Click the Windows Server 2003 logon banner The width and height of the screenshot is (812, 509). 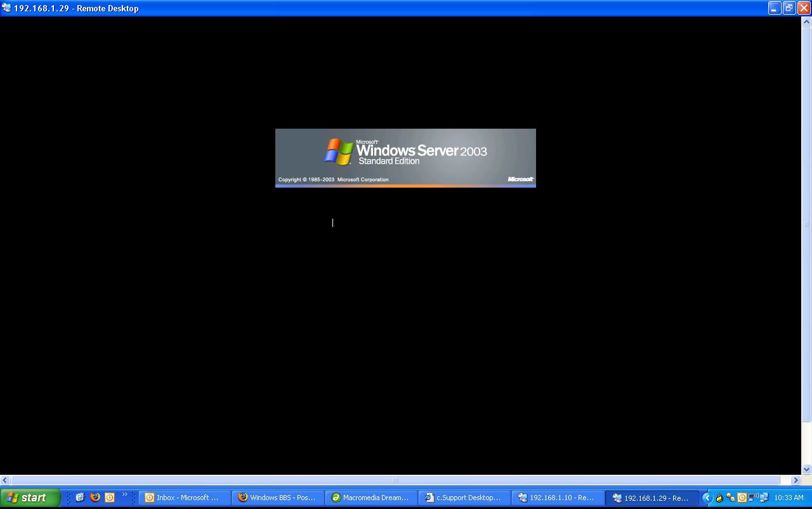pos(405,158)
